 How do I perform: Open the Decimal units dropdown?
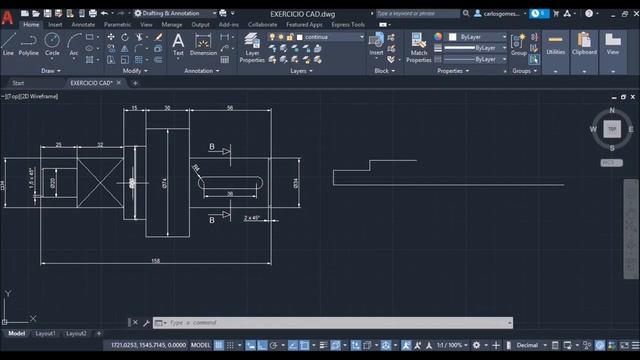coord(531,345)
